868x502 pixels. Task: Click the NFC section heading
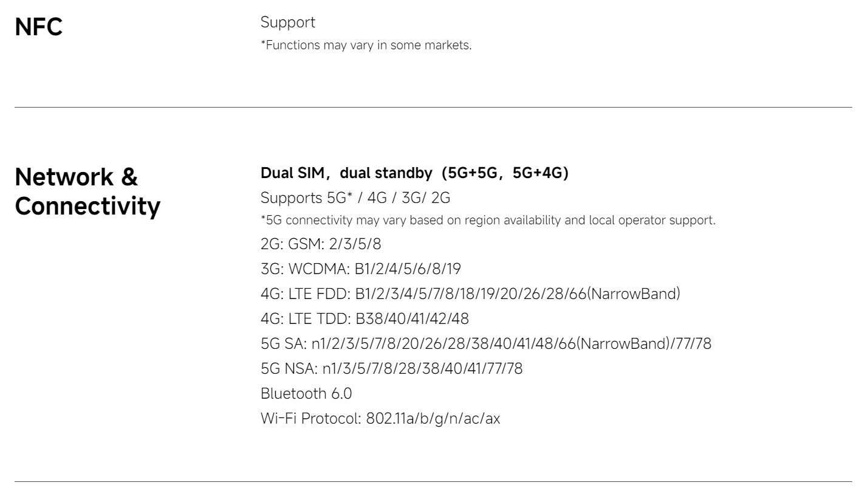(x=38, y=27)
